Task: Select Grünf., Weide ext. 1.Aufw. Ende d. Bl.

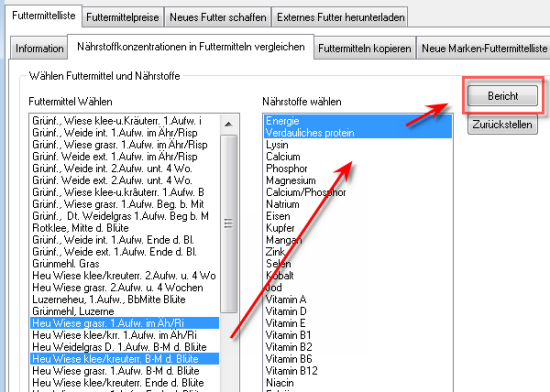Action: point(125,252)
